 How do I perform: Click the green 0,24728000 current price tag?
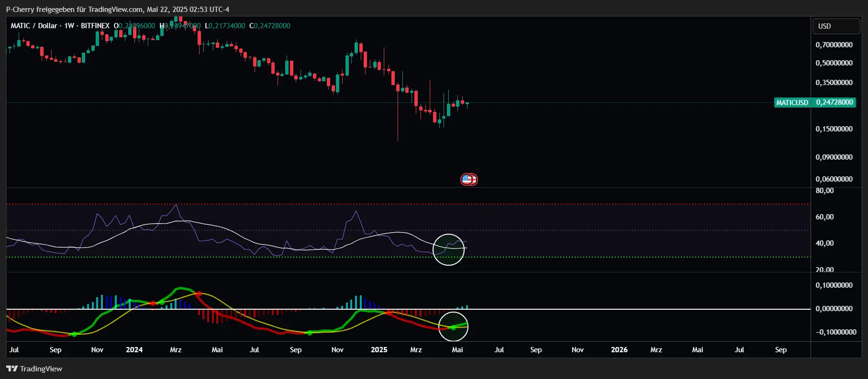coord(835,102)
